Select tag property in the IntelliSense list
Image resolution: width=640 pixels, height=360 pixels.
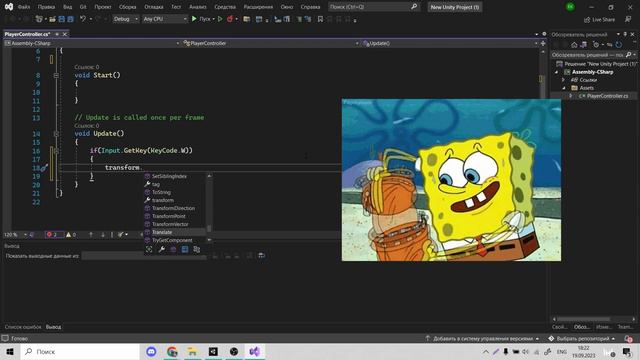(x=175, y=184)
